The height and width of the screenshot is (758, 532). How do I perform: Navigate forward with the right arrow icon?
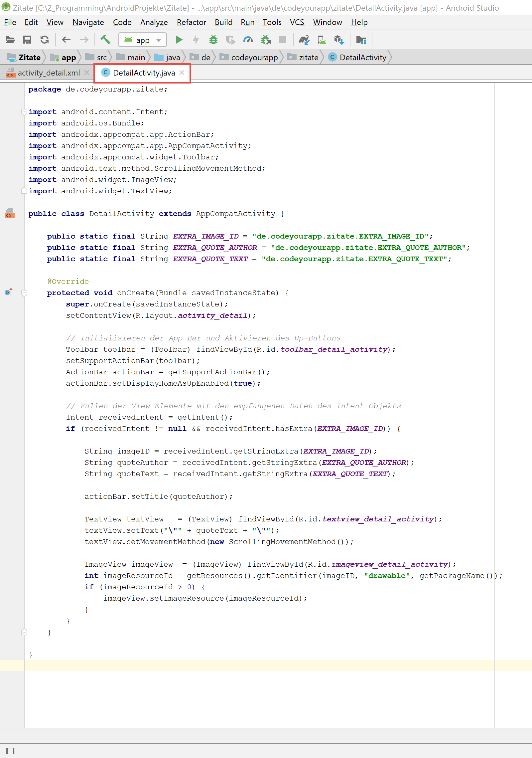click(84, 40)
